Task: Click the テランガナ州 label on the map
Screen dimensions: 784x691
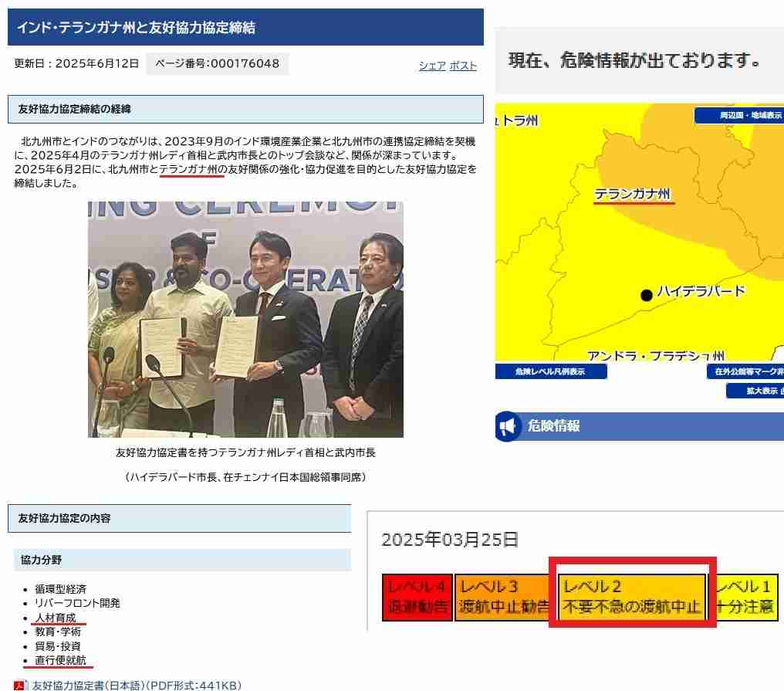Action: pyautogui.click(x=633, y=194)
